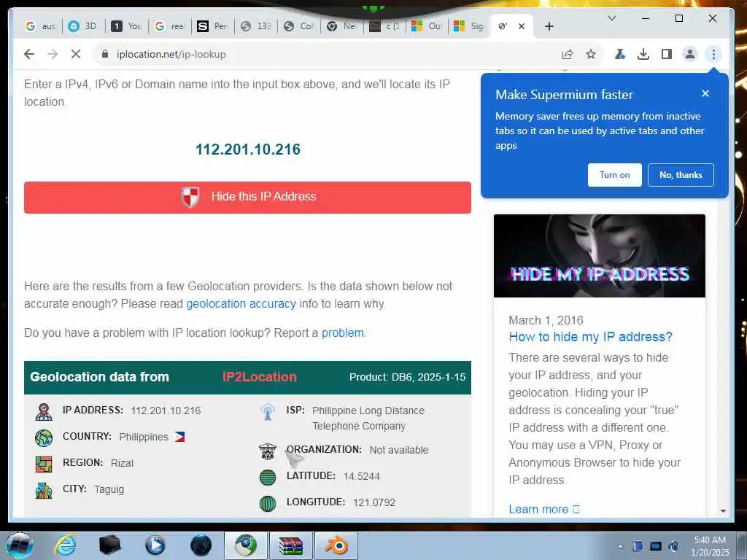Expand the tab search chevron
The width and height of the screenshot is (747, 560).
point(612,18)
